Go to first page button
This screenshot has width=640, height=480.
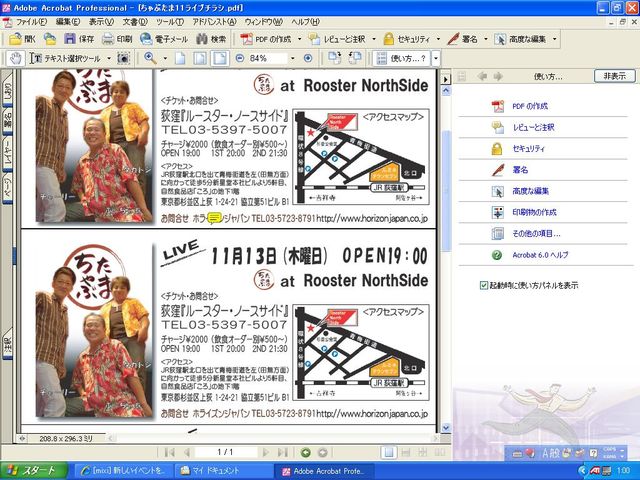[169, 452]
